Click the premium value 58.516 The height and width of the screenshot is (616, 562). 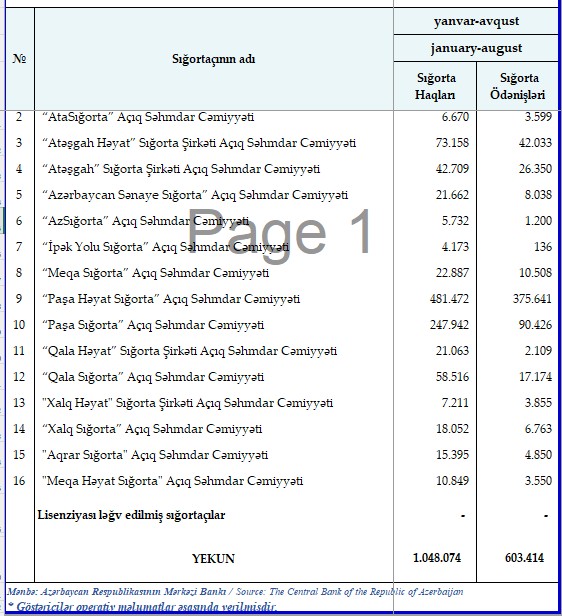pos(452,377)
